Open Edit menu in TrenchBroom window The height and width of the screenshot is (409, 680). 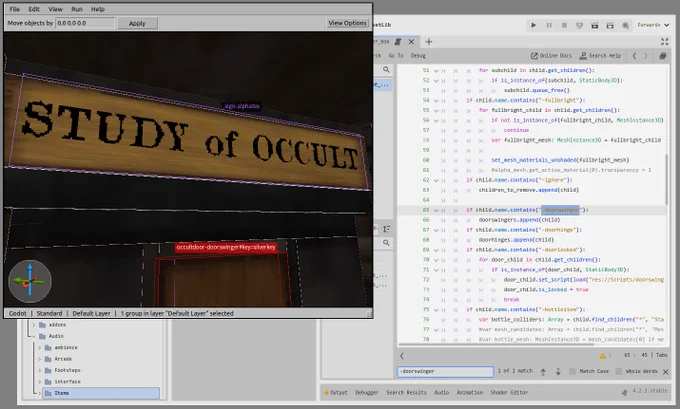point(34,9)
